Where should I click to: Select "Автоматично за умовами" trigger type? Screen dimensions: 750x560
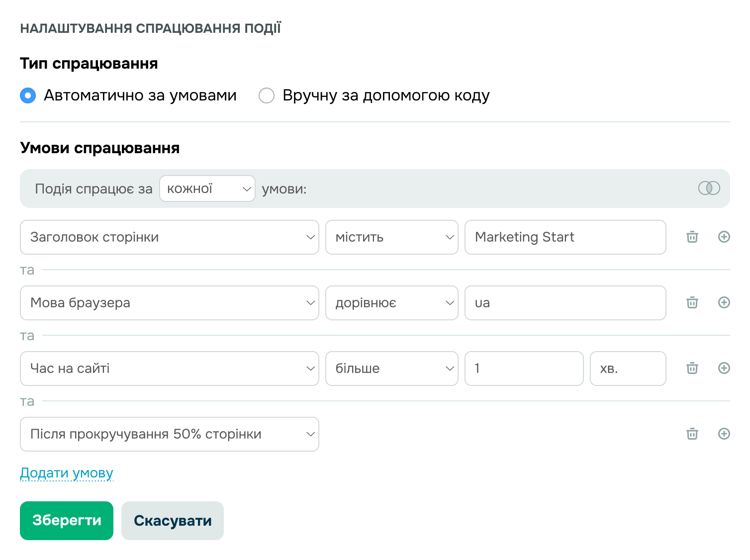[28, 95]
